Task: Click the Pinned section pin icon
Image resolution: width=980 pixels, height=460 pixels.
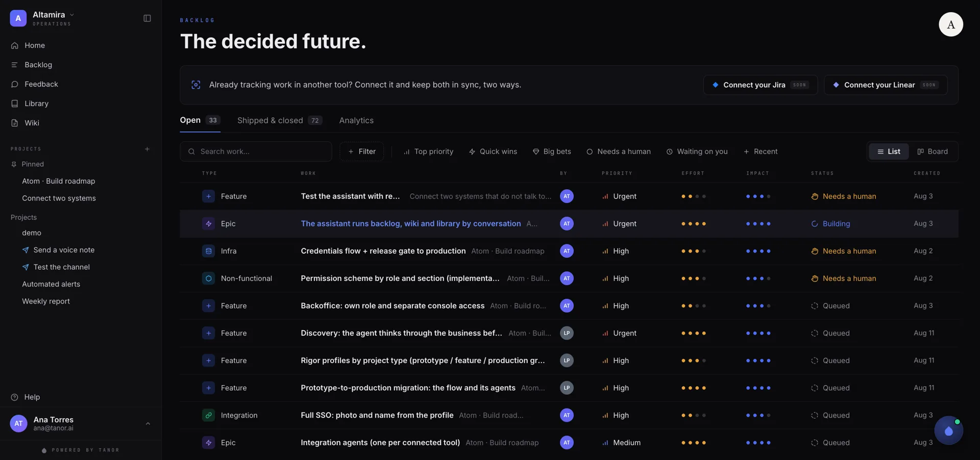Action: [x=14, y=164]
